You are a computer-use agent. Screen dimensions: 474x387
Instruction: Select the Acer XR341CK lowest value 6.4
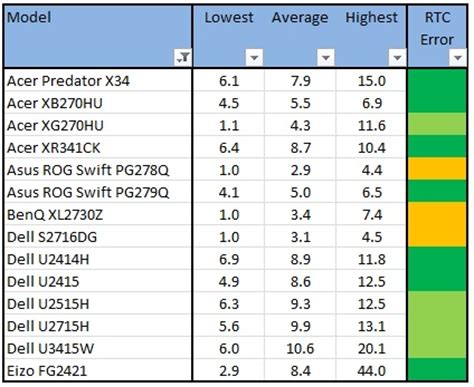[229, 147]
